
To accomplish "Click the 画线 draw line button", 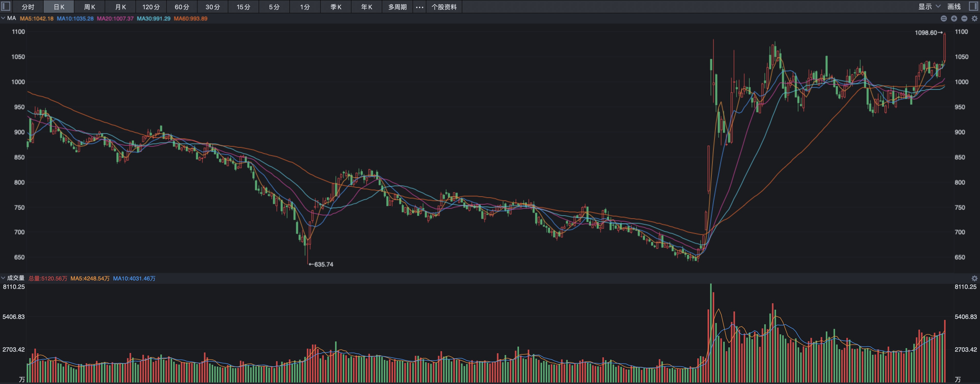I will click(954, 6).
